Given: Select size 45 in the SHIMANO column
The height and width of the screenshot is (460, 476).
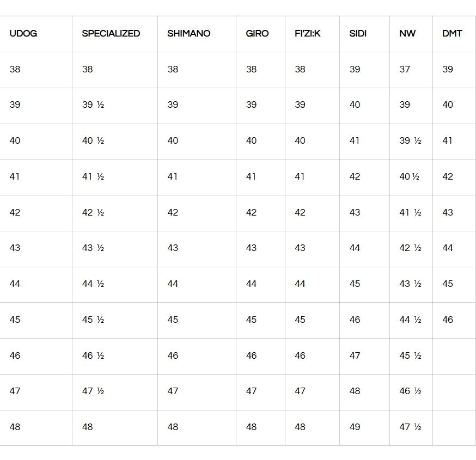Looking at the screenshot, I should tap(173, 320).
